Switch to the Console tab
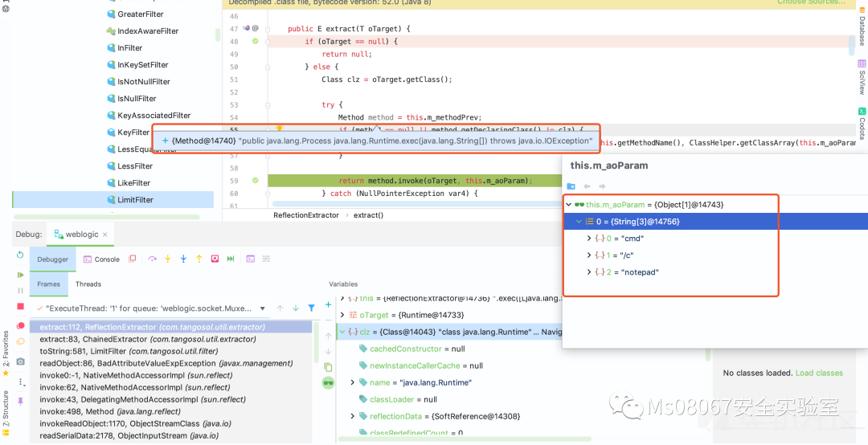Viewport: 868px width, 445px height. [x=101, y=259]
